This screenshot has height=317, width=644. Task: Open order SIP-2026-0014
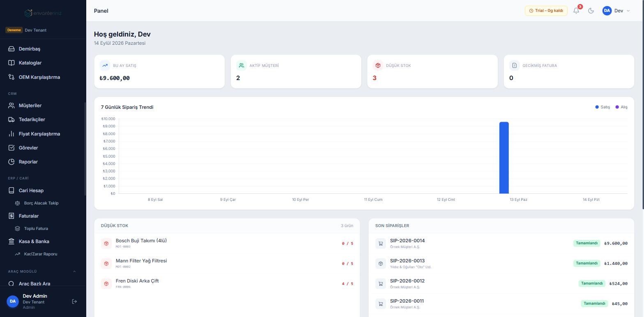(x=501, y=243)
